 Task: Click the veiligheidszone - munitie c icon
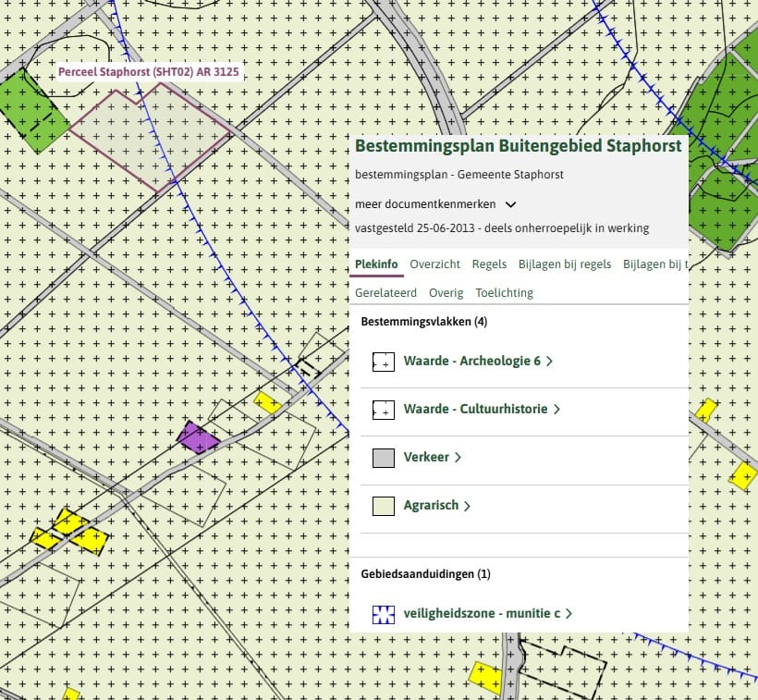point(384,614)
